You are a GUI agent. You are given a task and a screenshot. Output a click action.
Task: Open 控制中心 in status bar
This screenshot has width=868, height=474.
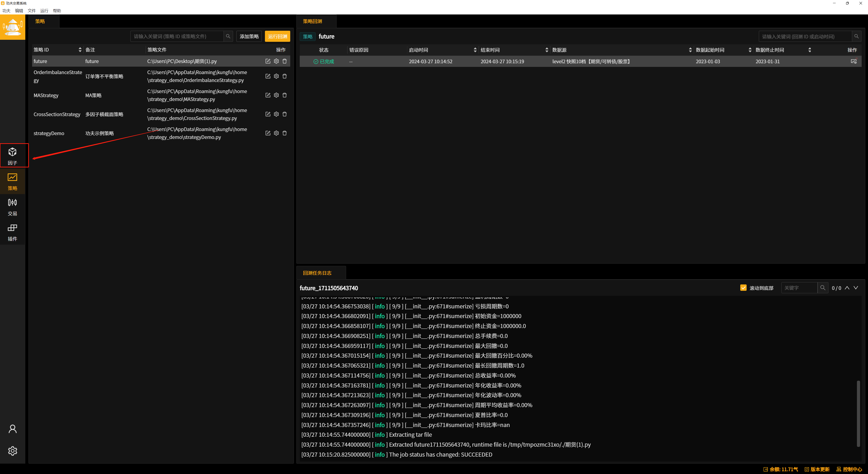coord(849,469)
